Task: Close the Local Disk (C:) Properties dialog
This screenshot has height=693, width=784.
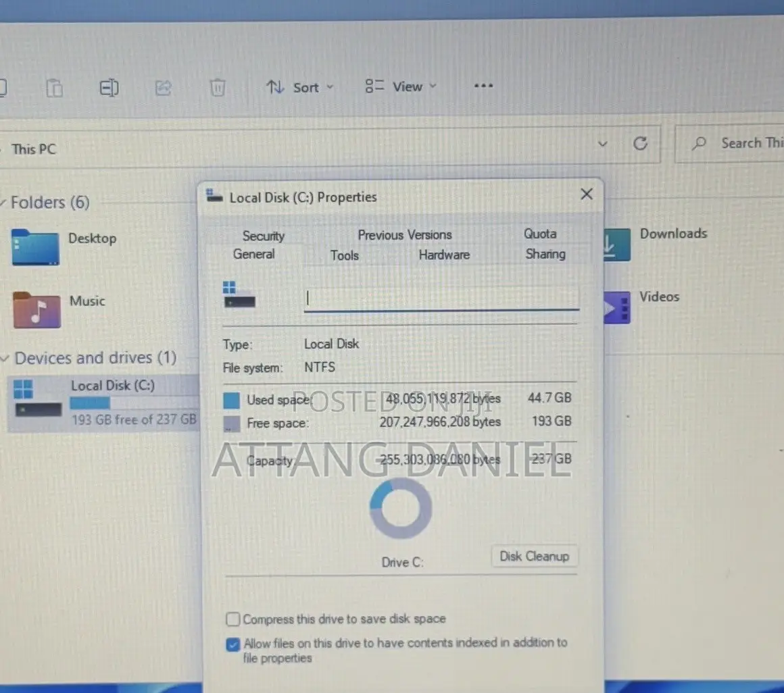Action: coord(587,195)
